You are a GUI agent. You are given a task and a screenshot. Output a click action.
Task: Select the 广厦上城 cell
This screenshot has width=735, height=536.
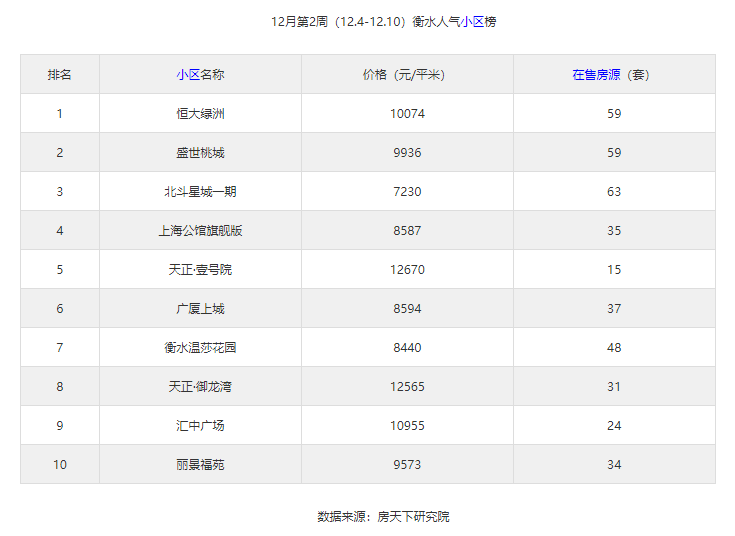tap(200, 308)
